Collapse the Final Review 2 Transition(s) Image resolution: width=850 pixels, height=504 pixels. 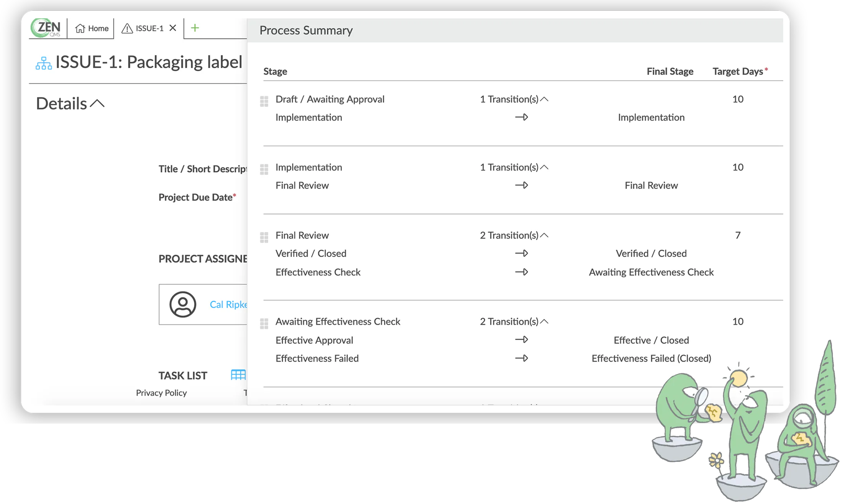514,236
